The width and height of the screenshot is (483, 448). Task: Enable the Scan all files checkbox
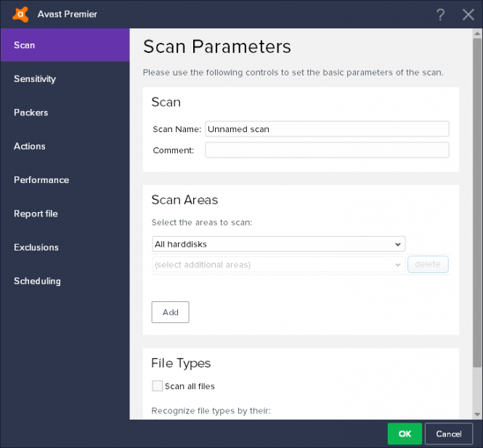coord(157,386)
